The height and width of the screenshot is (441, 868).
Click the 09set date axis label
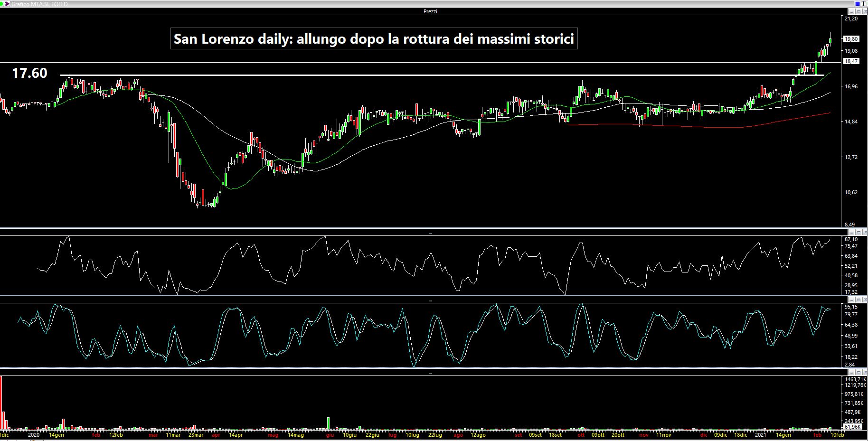(x=535, y=434)
